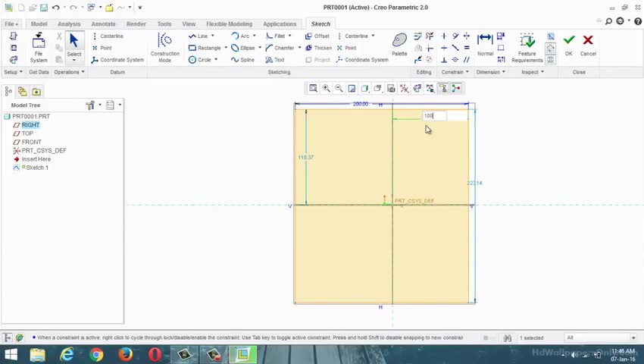Screen dimensions: 644x364
Task: Open the View tab
Action: 189,24
